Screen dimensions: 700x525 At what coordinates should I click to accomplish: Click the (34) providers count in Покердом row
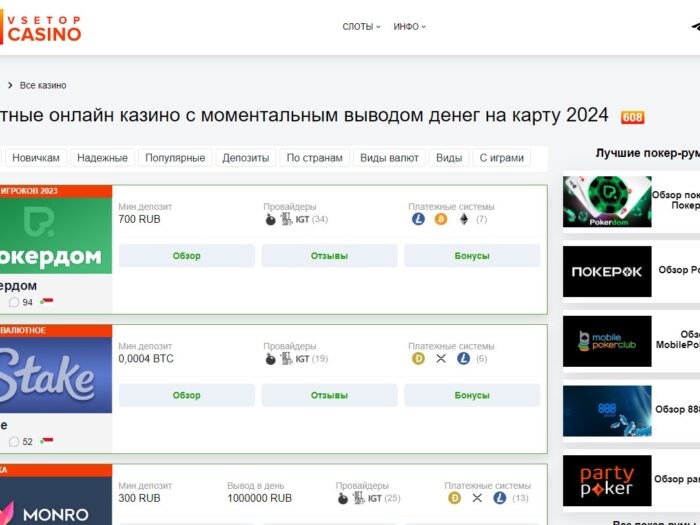click(x=320, y=220)
